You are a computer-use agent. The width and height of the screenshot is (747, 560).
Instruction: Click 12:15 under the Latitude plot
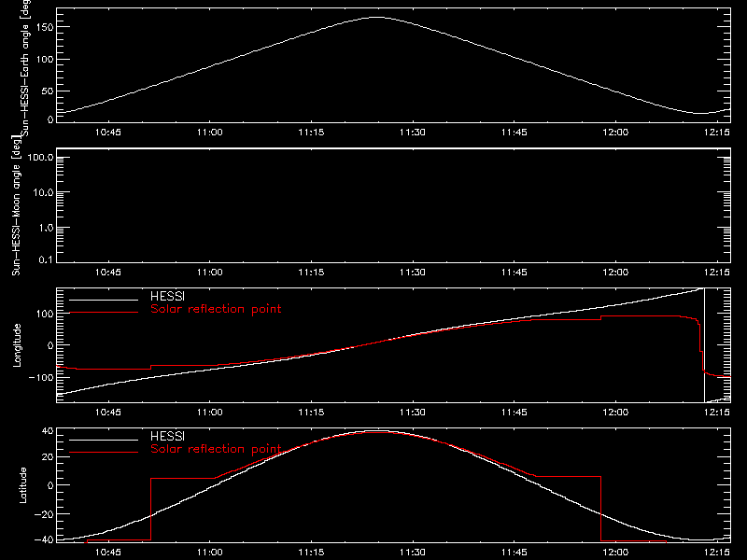(x=717, y=553)
